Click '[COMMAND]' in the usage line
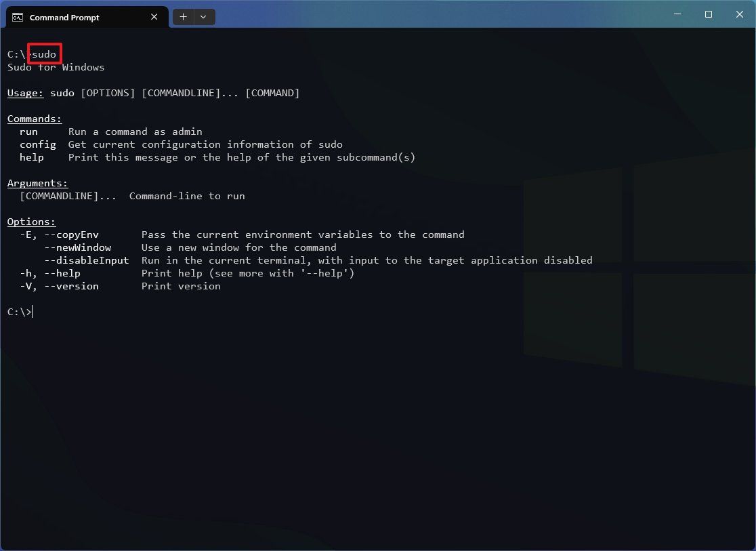756x551 pixels. point(272,93)
